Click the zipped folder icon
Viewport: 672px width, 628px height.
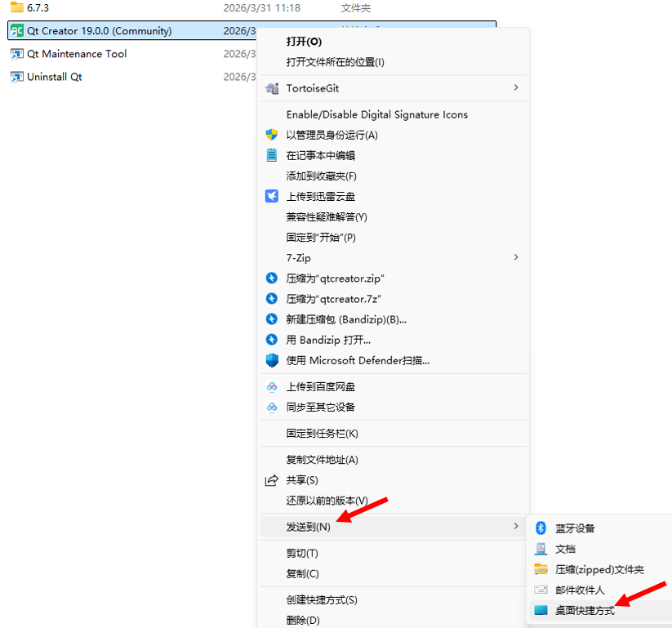click(541, 569)
